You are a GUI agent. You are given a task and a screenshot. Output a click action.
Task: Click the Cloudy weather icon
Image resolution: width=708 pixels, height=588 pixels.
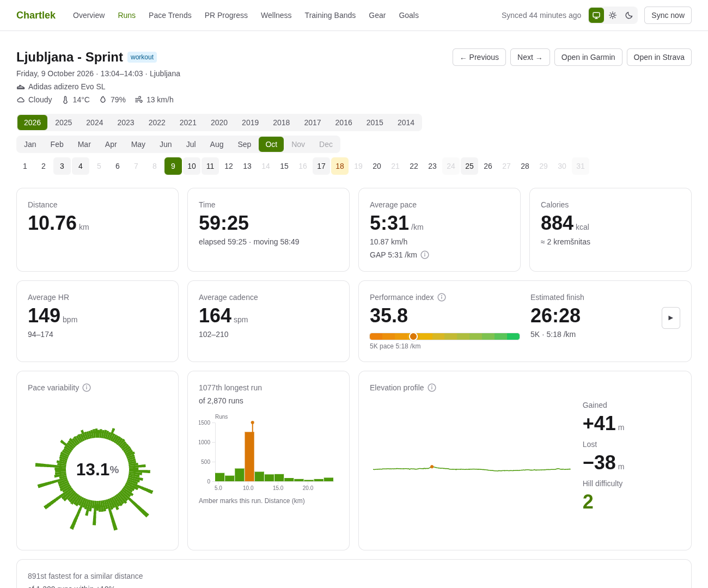pos(21,100)
